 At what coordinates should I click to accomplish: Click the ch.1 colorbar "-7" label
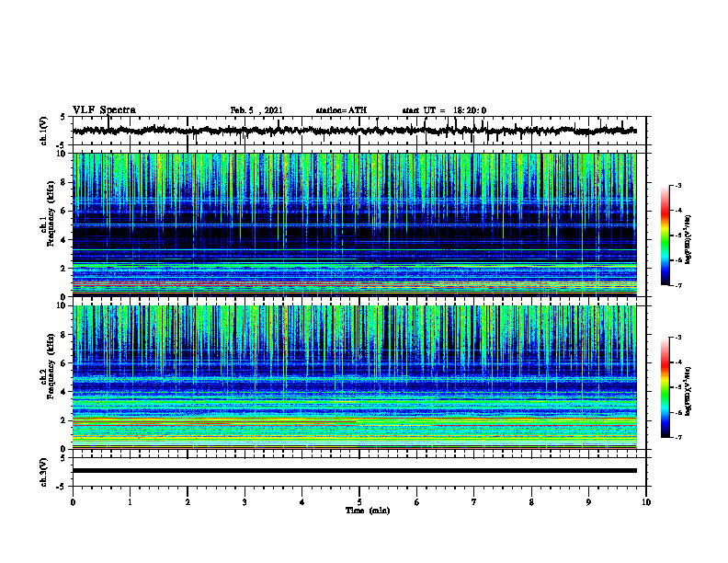coord(678,286)
